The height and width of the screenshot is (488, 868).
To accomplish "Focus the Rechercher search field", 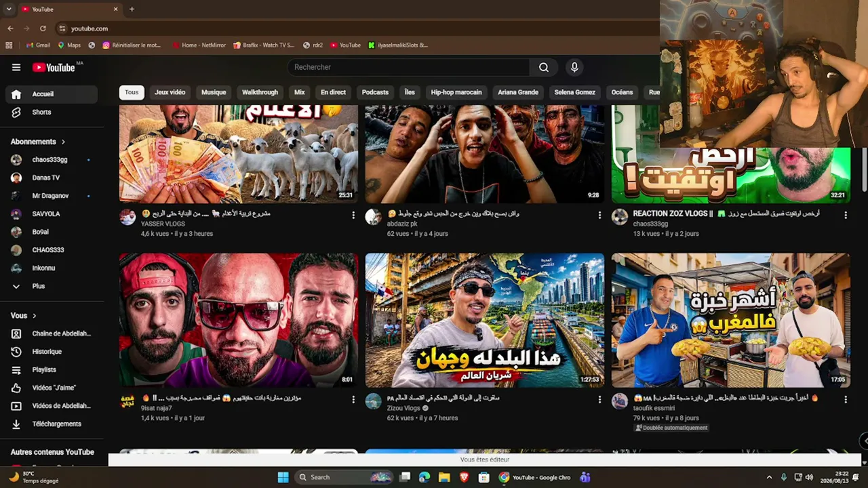I will pyautogui.click(x=409, y=67).
